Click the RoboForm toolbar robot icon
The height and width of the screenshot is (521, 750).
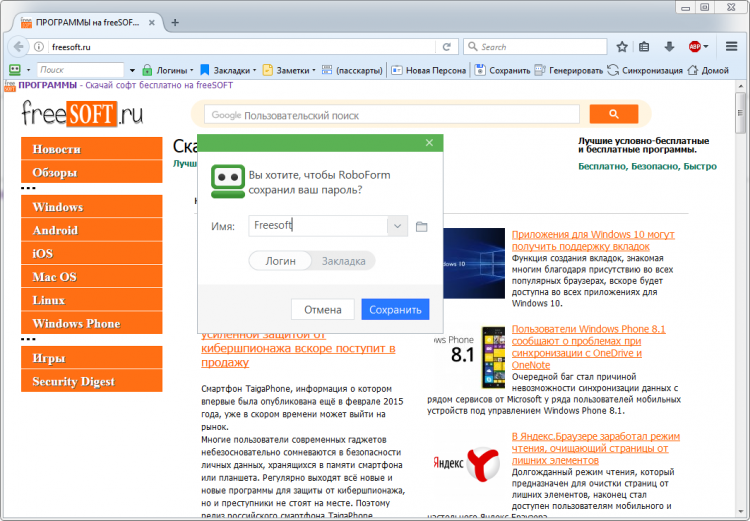[x=15, y=70]
